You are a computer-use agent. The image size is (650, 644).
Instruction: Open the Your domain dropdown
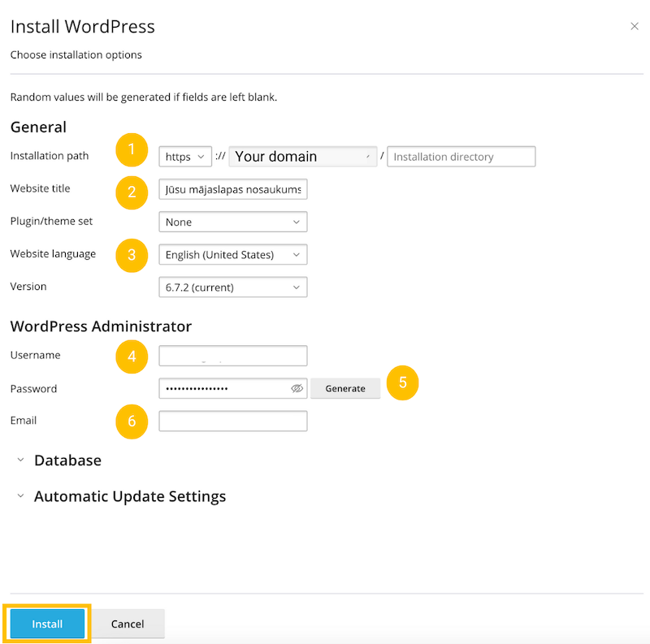302,156
